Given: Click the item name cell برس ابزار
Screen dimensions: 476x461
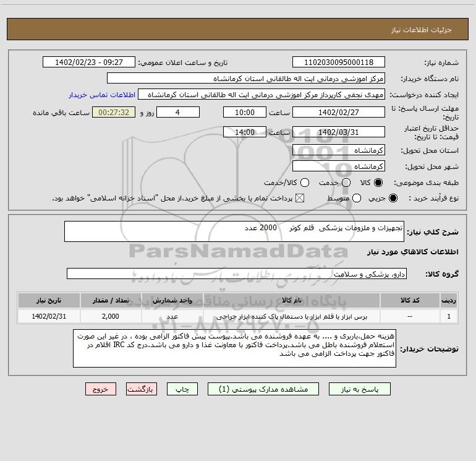Looking at the screenshot, I should click(x=291, y=316).
